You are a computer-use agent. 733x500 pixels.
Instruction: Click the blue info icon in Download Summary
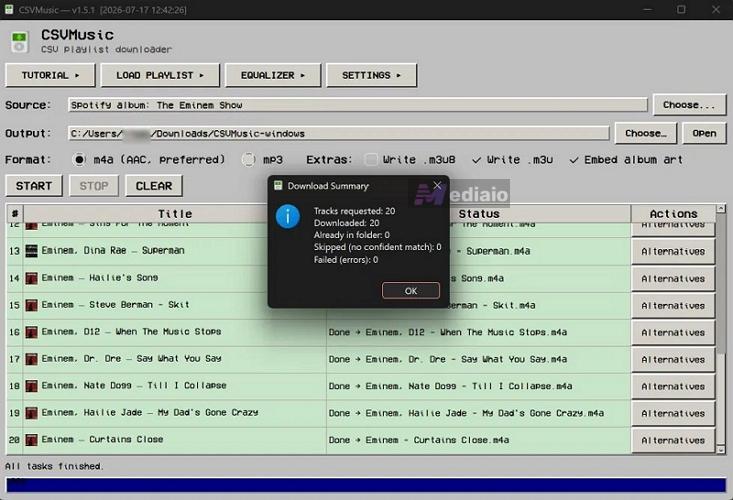pyautogui.click(x=287, y=217)
